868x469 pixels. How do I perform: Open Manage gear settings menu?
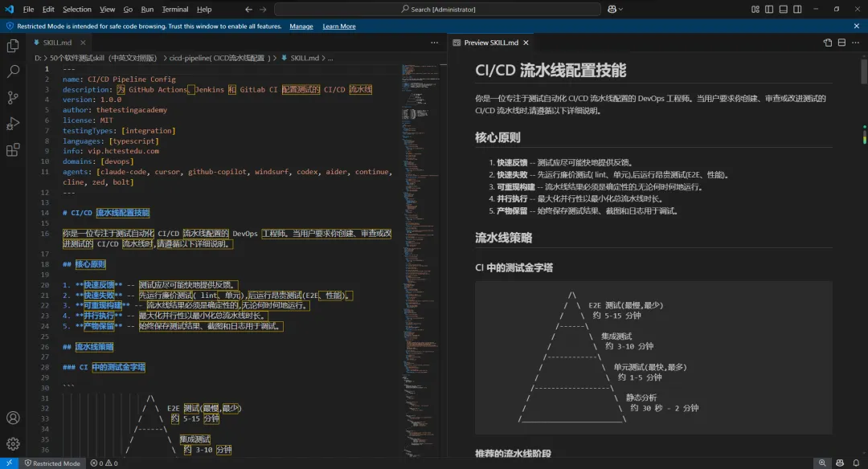pos(13,443)
